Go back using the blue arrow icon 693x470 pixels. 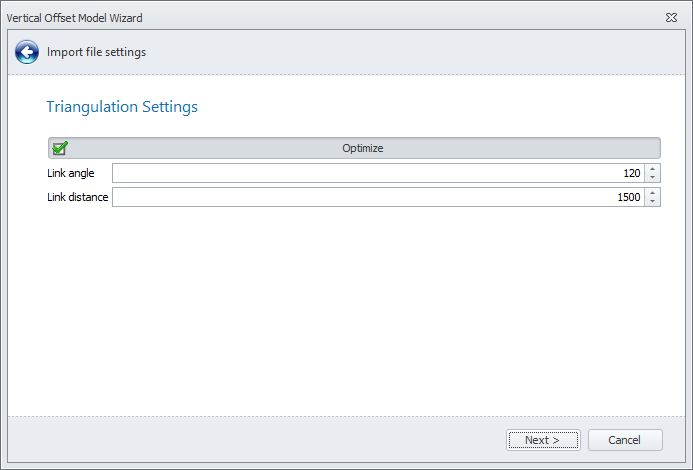26,52
